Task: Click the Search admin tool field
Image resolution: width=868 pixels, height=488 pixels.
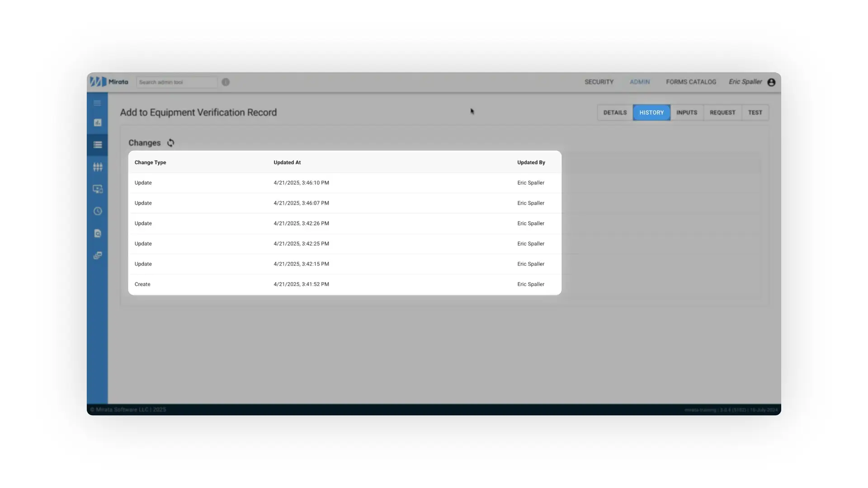Action: point(176,82)
